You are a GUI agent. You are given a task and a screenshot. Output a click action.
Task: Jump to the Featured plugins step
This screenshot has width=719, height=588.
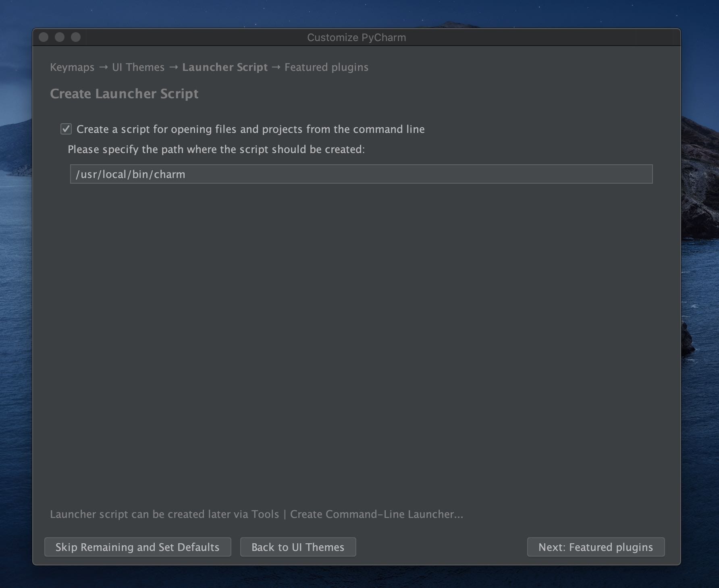pyautogui.click(x=326, y=67)
